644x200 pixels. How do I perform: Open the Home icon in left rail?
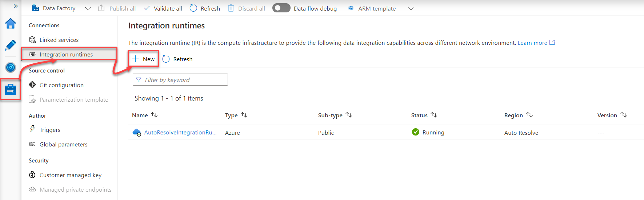(11, 24)
